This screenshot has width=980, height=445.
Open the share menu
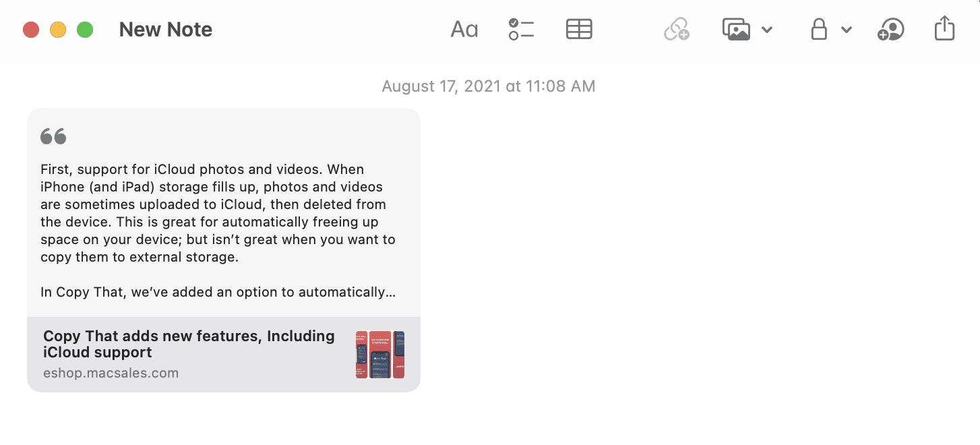pos(945,29)
